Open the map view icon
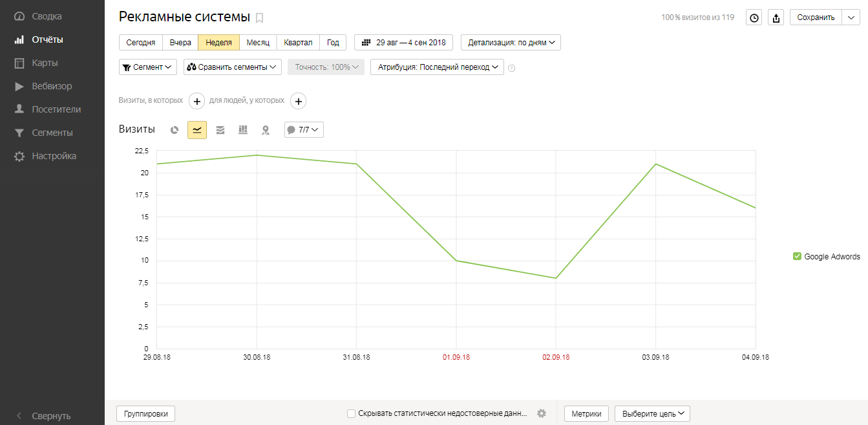868x425 pixels. coord(266,130)
